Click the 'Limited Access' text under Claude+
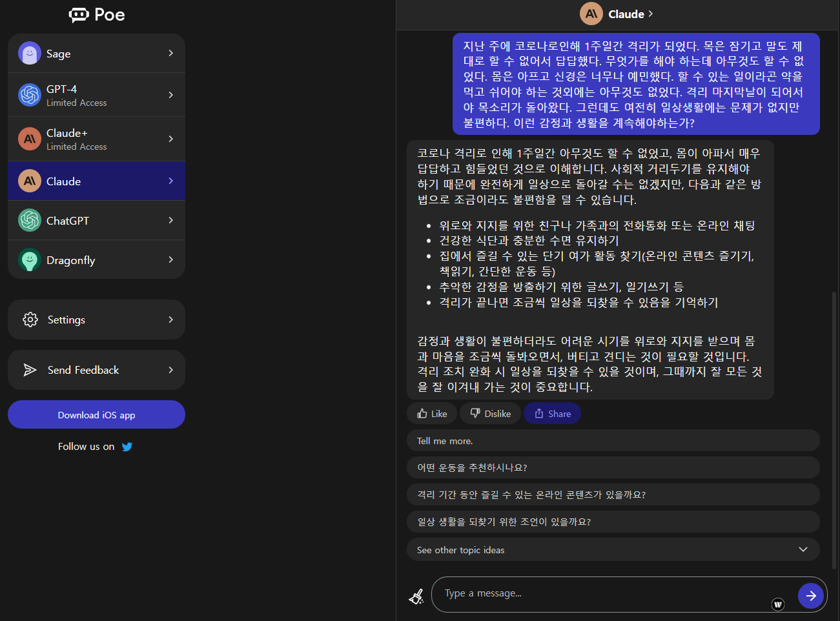 click(x=77, y=147)
